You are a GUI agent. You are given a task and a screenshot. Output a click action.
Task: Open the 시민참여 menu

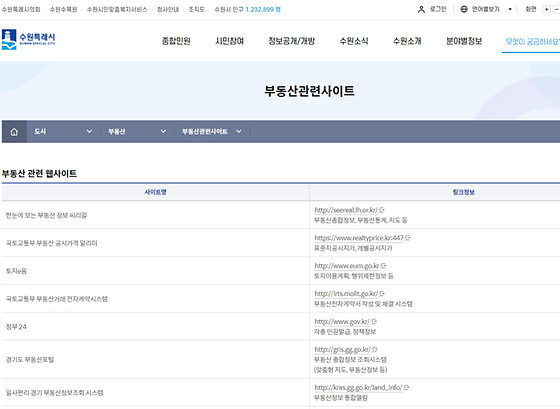click(230, 41)
